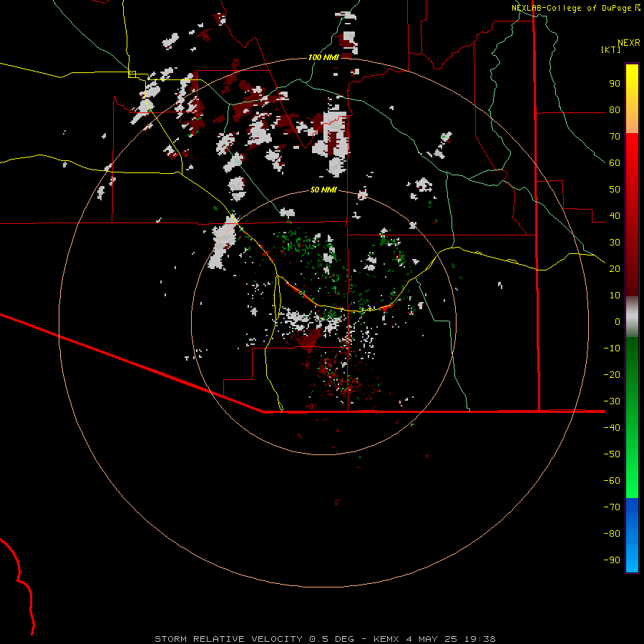The image size is (644, 644).
Task: Click the [KT] units label
Action: pos(610,49)
